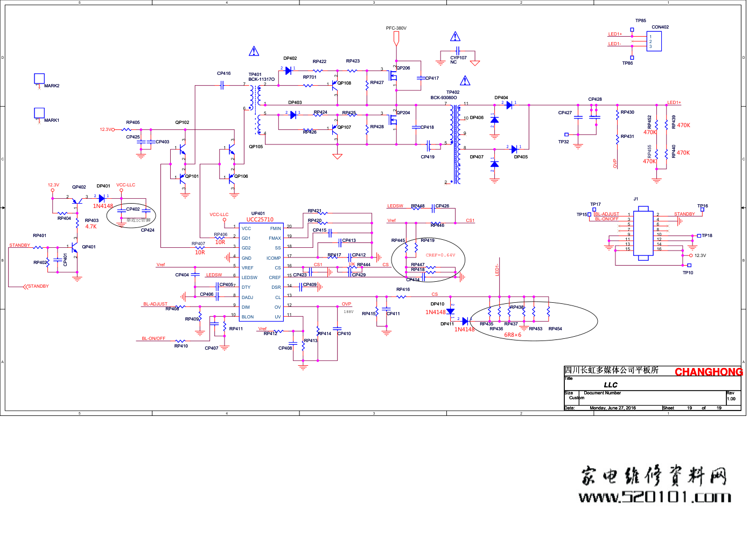Click the CHANGHONG logo in title block
This screenshot has width=756, height=535.
tap(708, 372)
